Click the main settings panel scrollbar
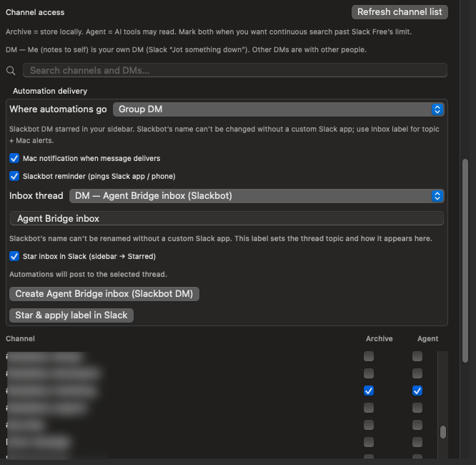 465,260
